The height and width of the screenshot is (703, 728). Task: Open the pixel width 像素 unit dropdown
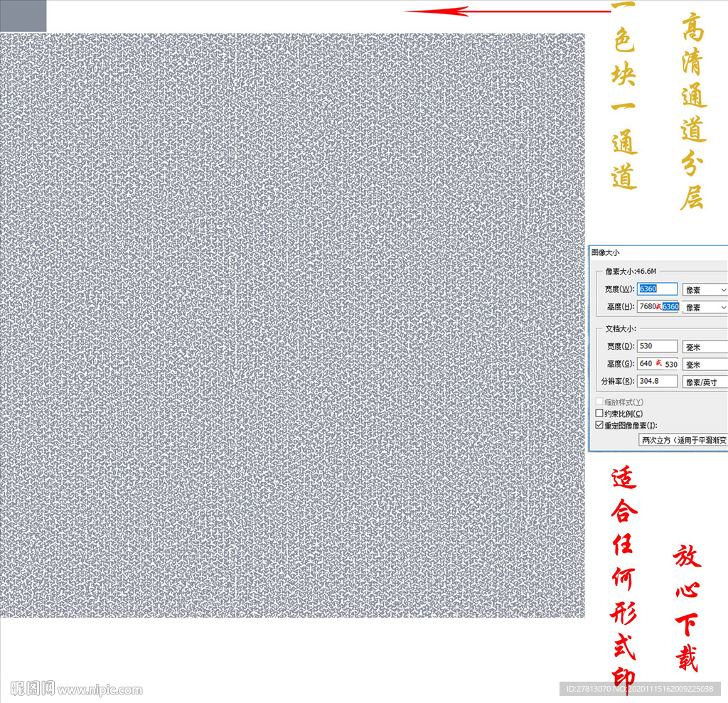click(x=705, y=290)
